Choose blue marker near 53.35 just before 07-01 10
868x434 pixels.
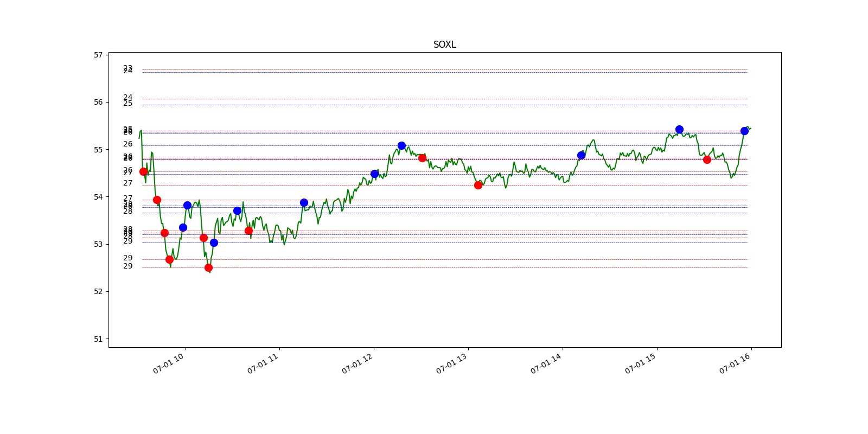tap(183, 227)
